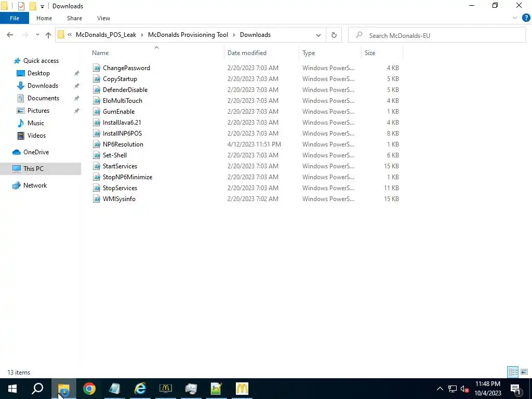Switch to Details view layout button

[513, 372]
